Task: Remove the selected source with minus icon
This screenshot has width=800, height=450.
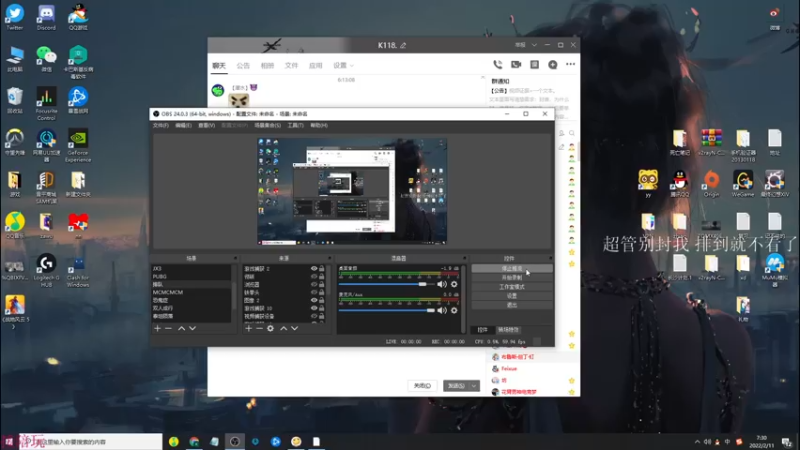Action: pyautogui.click(x=259, y=329)
